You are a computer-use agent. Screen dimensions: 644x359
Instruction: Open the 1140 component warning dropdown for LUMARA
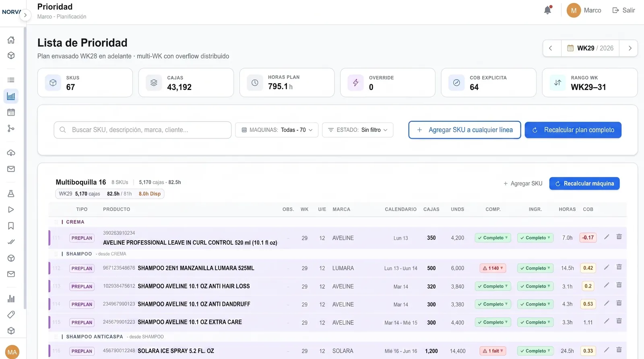click(493, 268)
